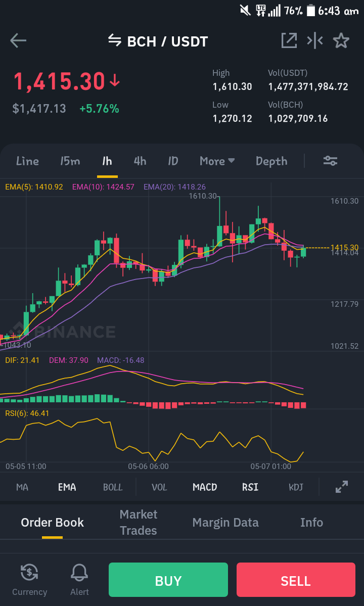Image resolution: width=364 pixels, height=606 pixels.
Task: Select the 4h timeframe
Action: coord(140,161)
